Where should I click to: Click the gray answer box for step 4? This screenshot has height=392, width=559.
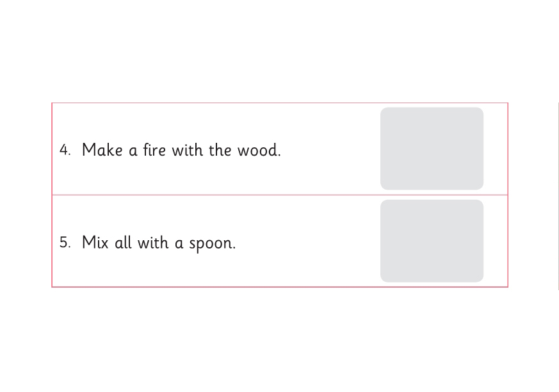pos(432,149)
